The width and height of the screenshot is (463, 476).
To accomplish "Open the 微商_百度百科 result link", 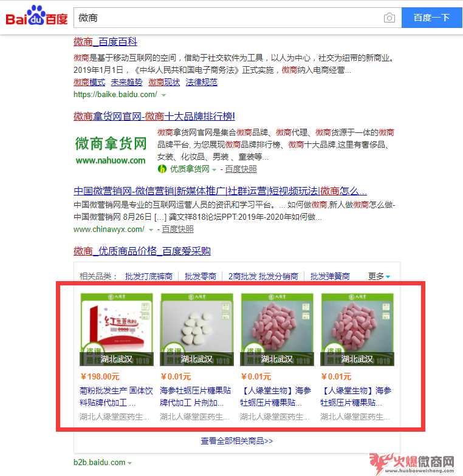I will click(x=106, y=41).
